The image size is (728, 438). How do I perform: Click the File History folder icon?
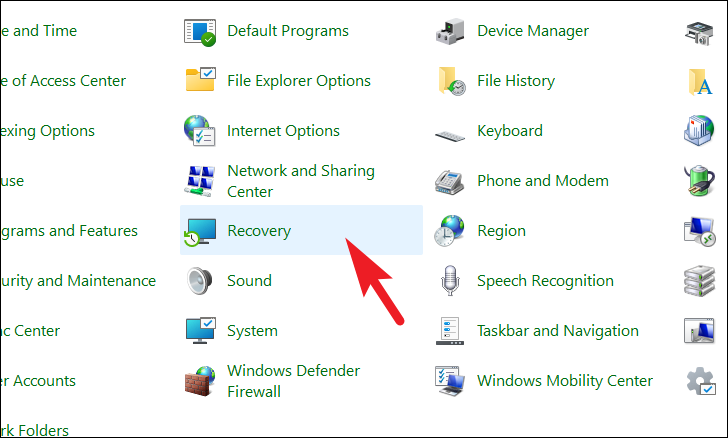tap(451, 81)
